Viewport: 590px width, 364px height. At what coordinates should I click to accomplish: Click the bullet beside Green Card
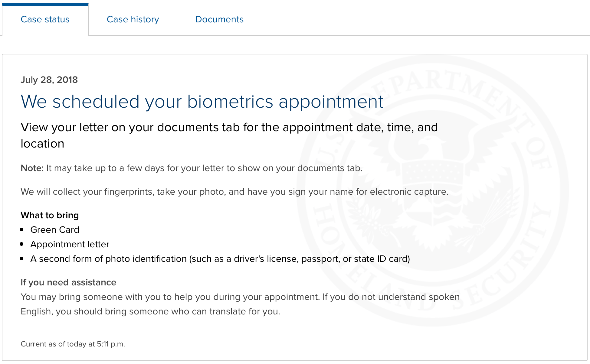22,230
